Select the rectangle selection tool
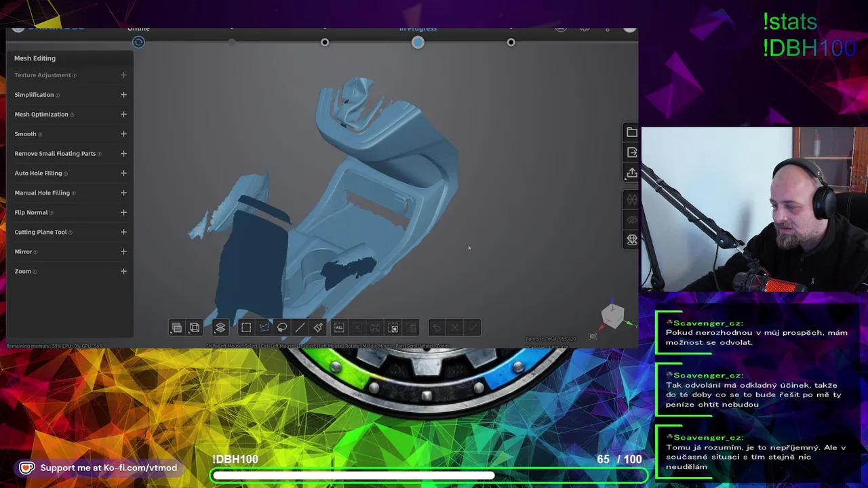This screenshot has width=868, height=488. 246,328
